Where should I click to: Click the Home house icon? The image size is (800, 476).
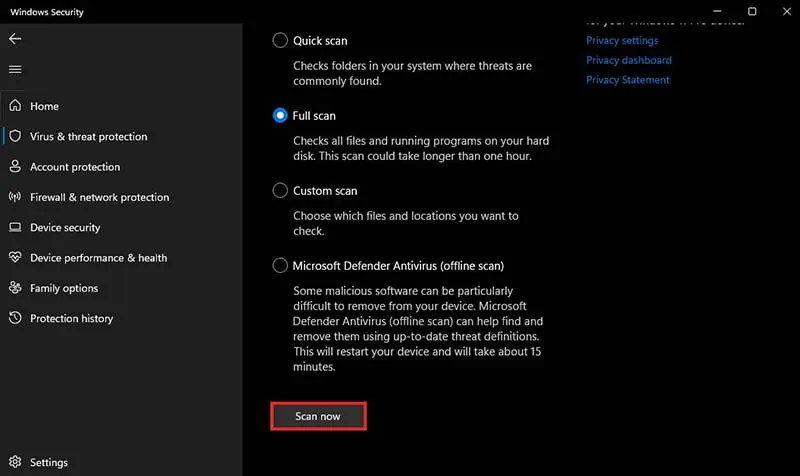[x=15, y=106]
